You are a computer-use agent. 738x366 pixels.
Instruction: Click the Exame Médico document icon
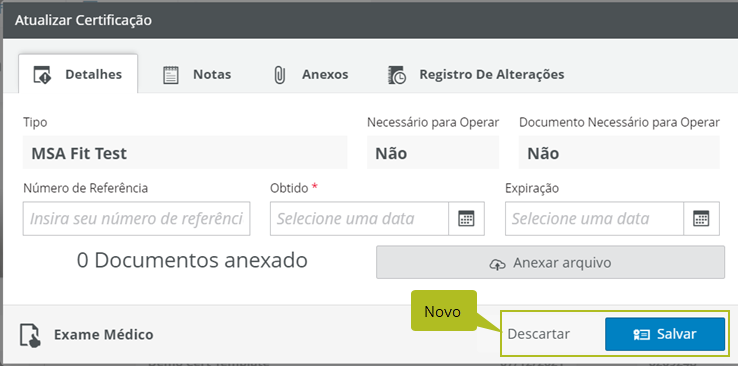pyautogui.click(x=30, y=335)
